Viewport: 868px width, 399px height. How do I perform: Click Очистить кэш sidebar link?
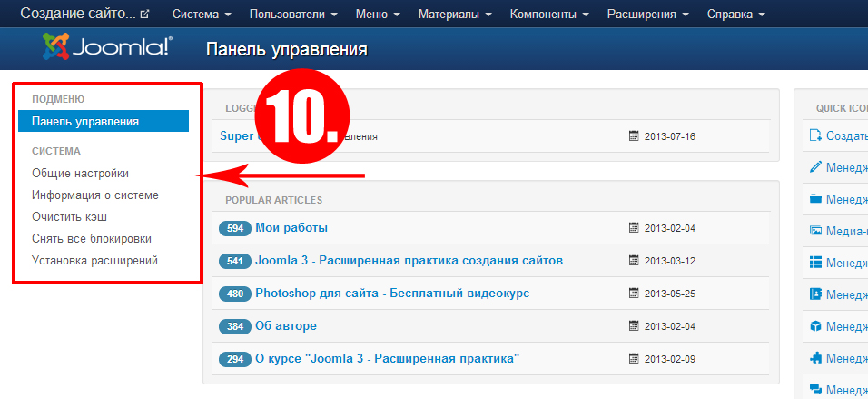76,216
